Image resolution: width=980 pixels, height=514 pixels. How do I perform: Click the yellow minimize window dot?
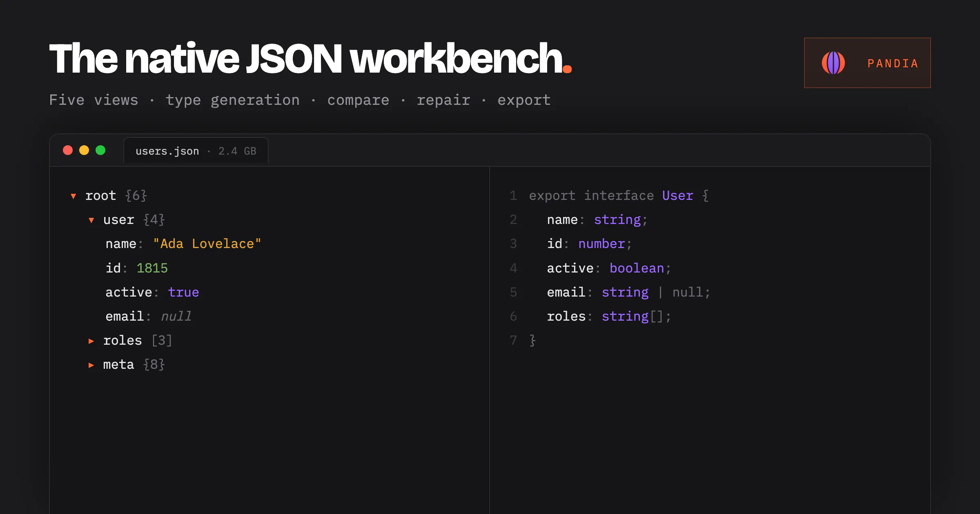pos(84,151)
